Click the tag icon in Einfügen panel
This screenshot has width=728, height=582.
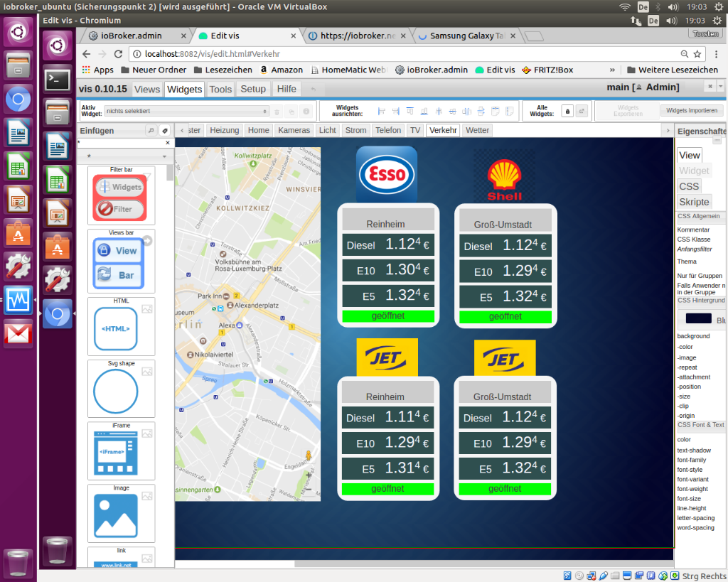coord(164,131)
